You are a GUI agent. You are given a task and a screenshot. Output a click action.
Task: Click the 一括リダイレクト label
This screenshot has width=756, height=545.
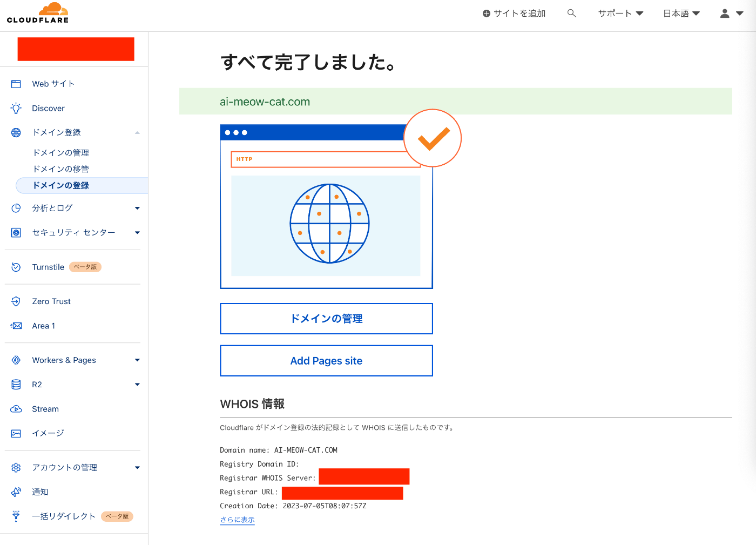[x=64, y=516]
